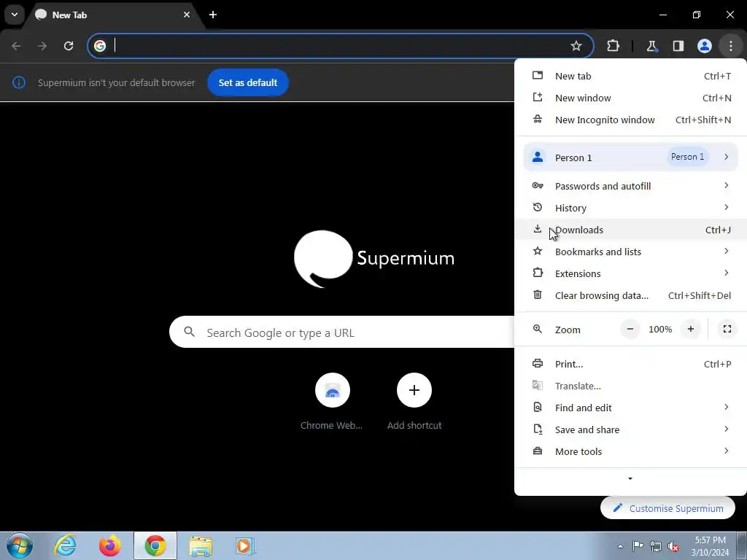Screen dimensions: 747x560
Task: Click the network tray icon
Action: tap(656, 546)
